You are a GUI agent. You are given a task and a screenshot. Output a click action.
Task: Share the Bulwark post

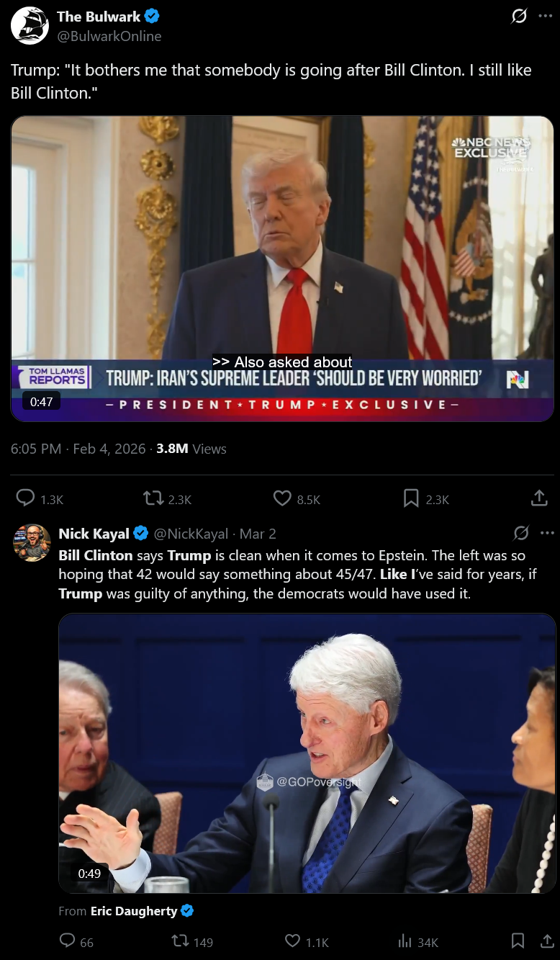click(538, 498)
